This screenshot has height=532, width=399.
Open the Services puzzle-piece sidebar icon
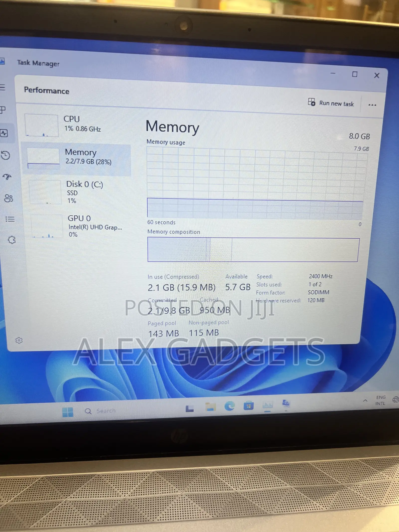tap(12, 240)
